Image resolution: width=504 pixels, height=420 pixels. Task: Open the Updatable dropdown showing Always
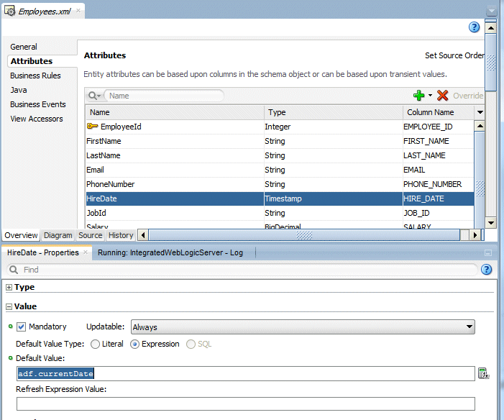pos(303,327)
